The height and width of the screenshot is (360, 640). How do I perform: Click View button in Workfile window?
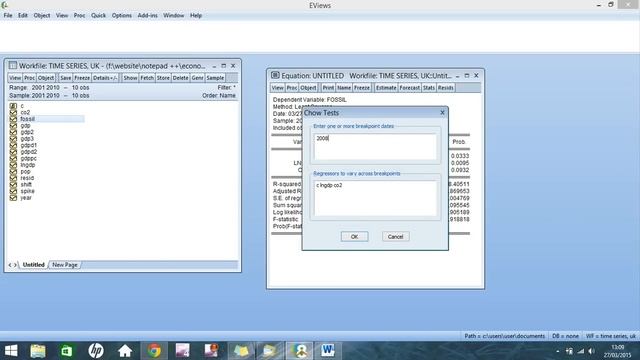click(15, 78)
